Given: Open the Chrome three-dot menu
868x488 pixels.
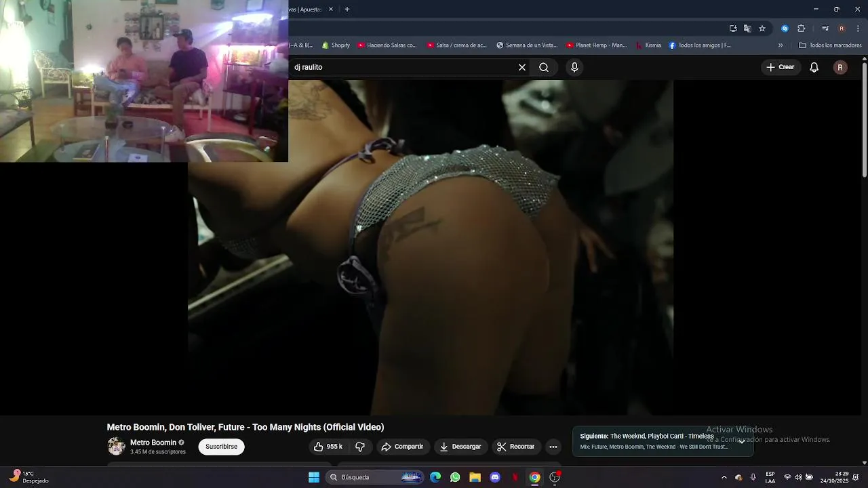Looking at the screenshot, I should 858,28.
